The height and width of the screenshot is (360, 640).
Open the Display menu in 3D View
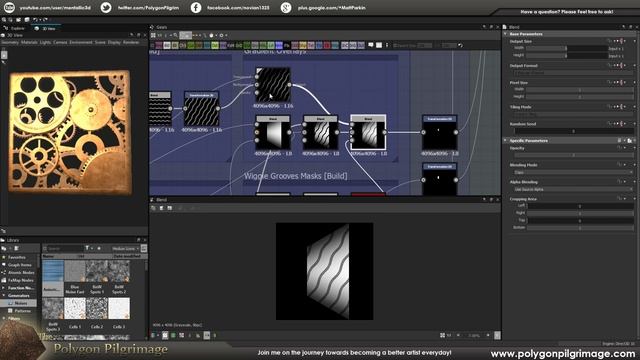click(114, 42)
